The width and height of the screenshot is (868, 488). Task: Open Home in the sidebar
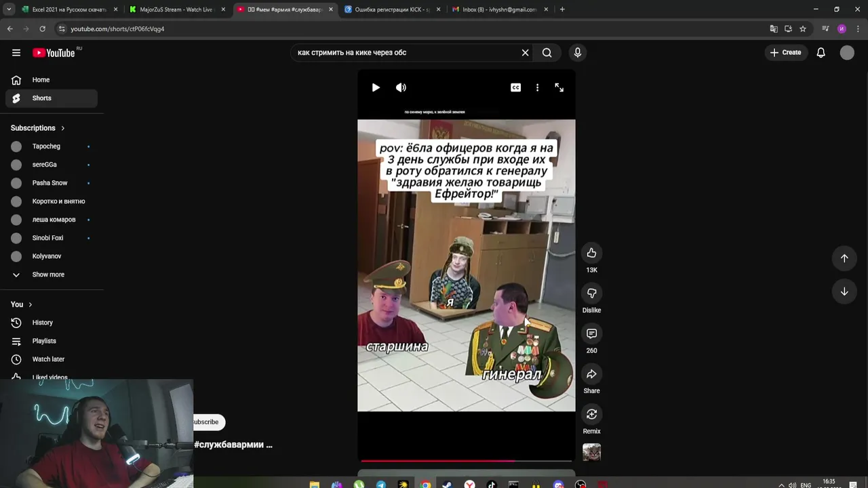[52, 80]
